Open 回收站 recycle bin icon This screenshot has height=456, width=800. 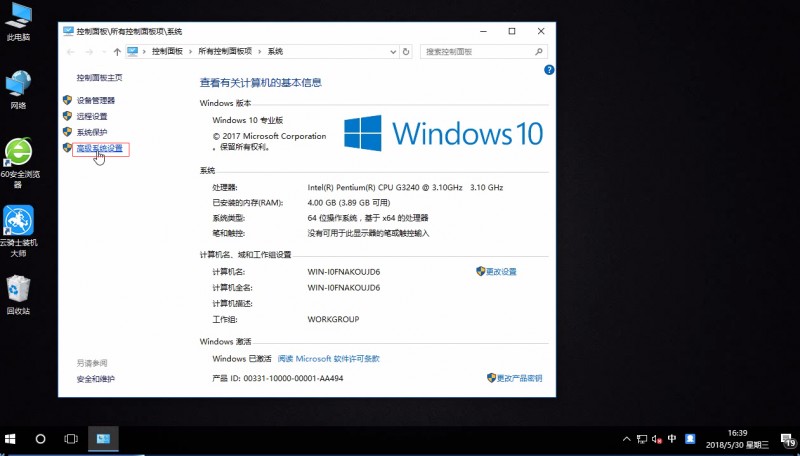click(x=18, y=294)
